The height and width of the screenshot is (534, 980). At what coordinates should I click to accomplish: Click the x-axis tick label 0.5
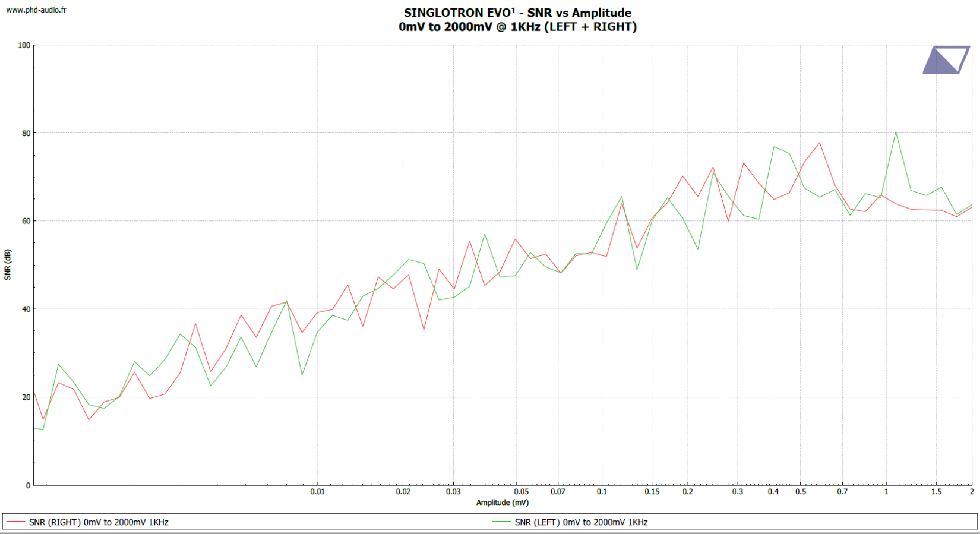coord(800,492)
